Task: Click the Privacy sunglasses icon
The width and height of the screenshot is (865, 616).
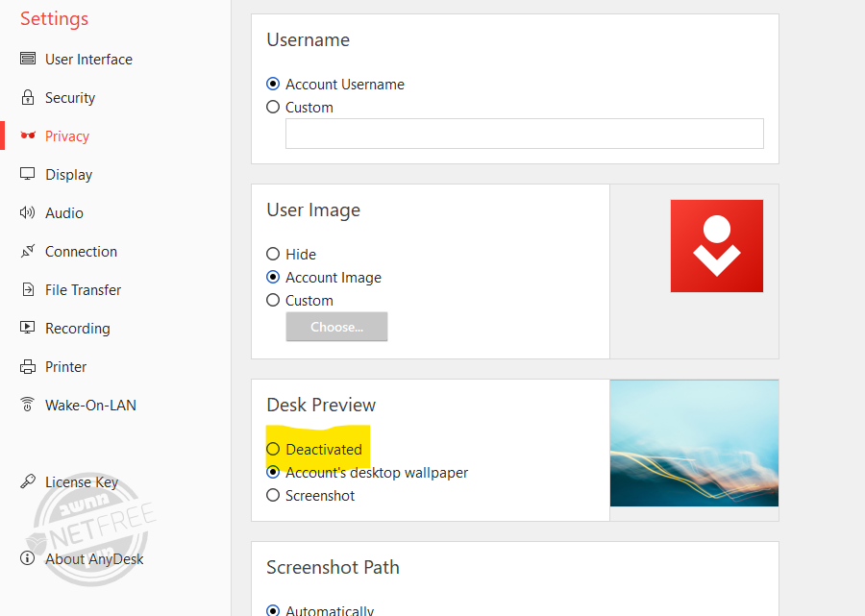Action: tap(28, 136)
